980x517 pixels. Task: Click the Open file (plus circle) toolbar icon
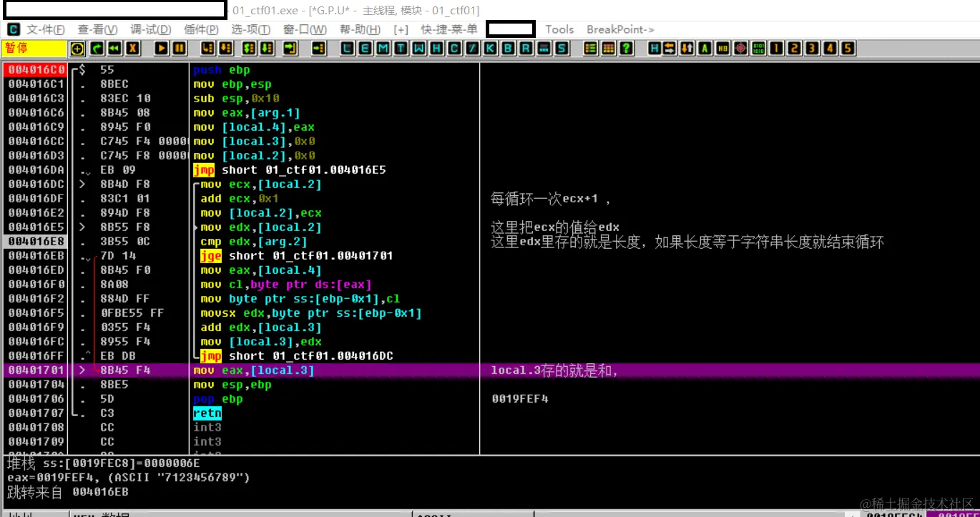(x=77, y=49)
